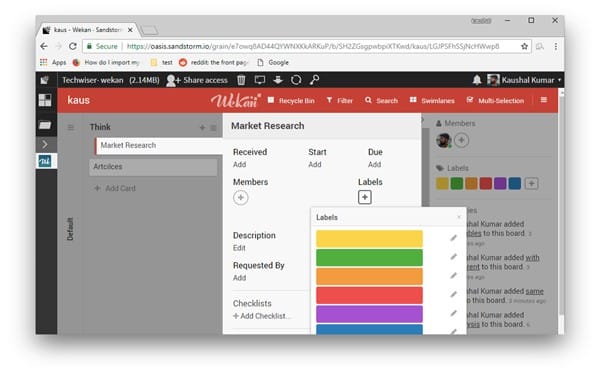Image resolution: width=600 pixels, height=373 pixels.
Task: Select the yellow label in popup
Action: coord(369,239)
